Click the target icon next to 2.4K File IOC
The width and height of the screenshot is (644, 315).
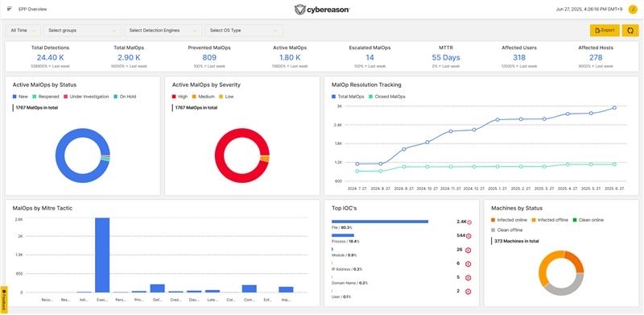click(469, 222)
